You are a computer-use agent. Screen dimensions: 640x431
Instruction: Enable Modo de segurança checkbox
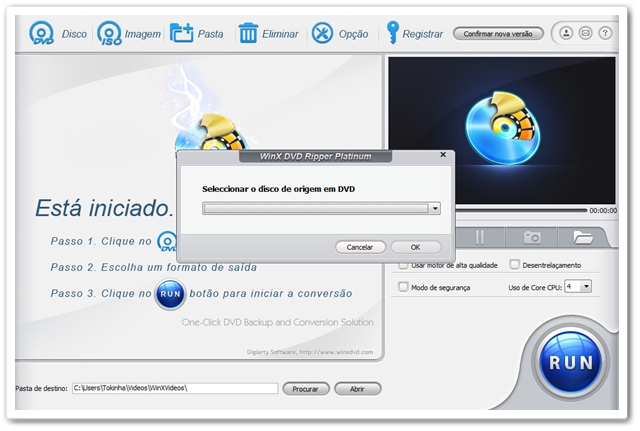click(x=403, y=287)
